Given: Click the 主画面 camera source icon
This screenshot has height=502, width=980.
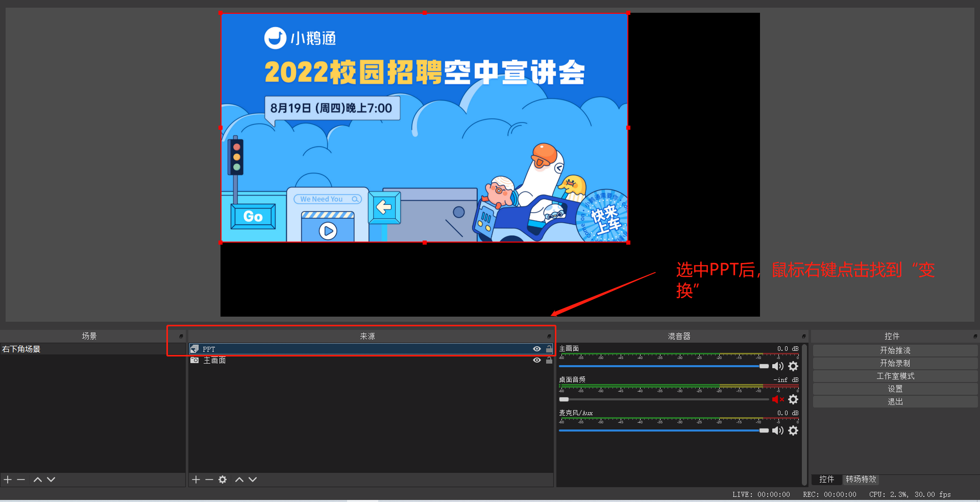Looking at the screenshot, I should (x=194, y=360).
